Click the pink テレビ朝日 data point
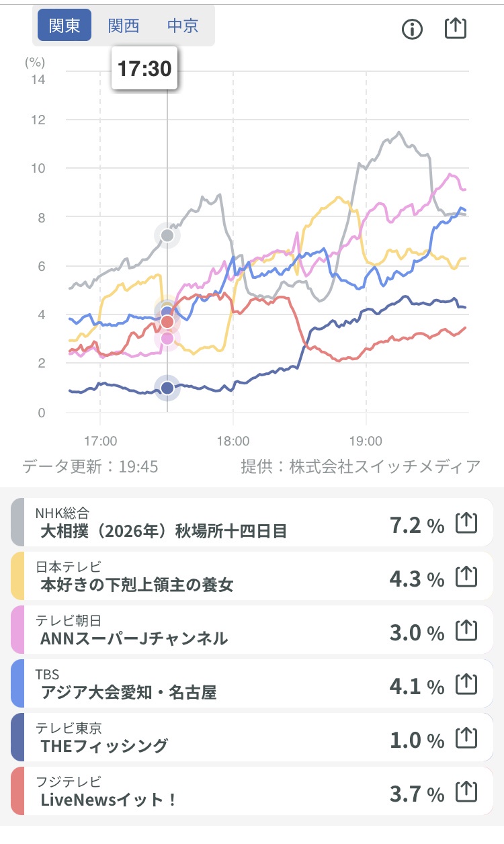The image size is (504, 844). click(x=167, y=338)
